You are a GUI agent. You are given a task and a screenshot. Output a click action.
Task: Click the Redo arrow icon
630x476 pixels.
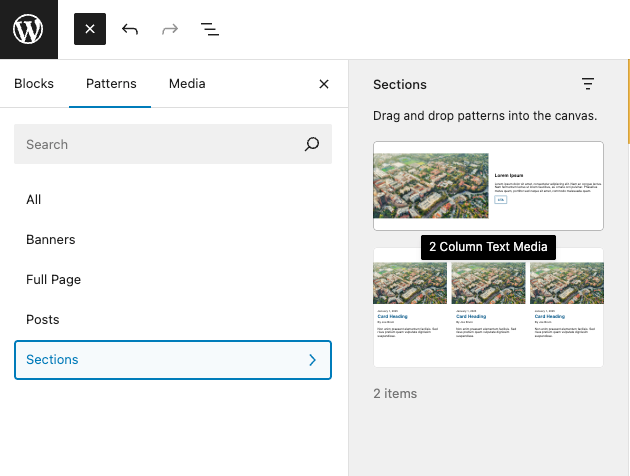point(170,29)
